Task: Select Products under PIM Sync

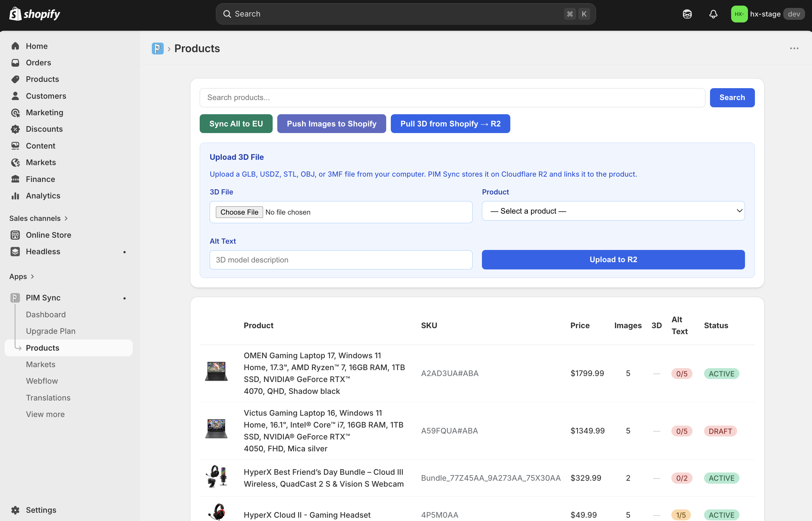Action: (x=69, y=348)
